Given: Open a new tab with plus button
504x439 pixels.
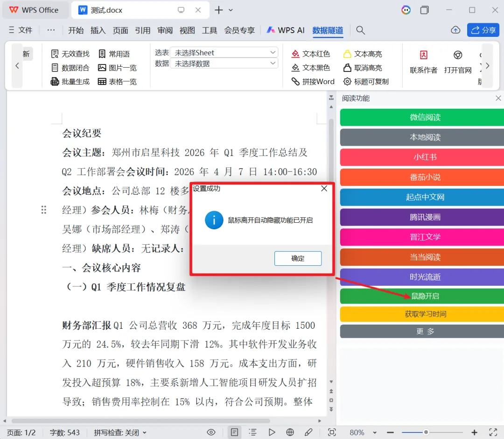Looking at the screenshot, I should 218,10.
